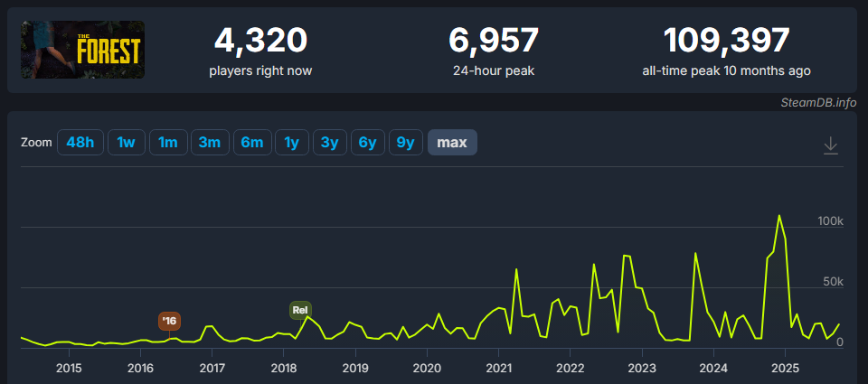Click the all-time peak spike on chart
The image size is (868, 384).
(x=779, y=216)
